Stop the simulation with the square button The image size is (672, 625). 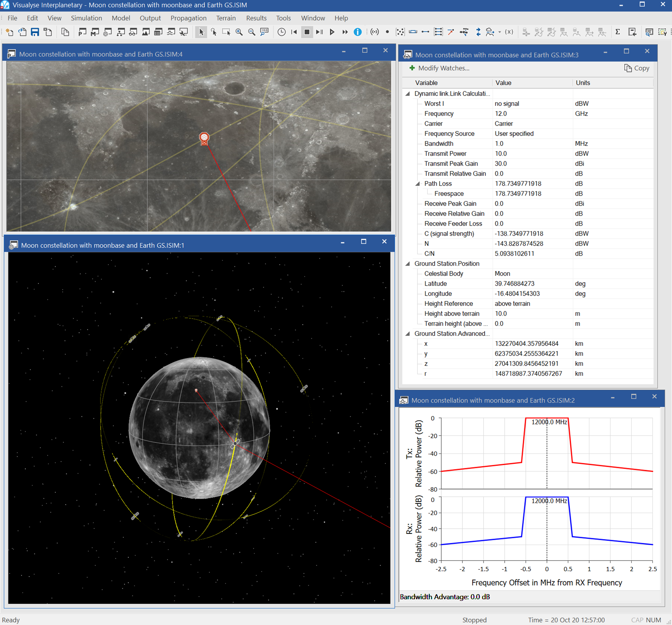point(307,32)
